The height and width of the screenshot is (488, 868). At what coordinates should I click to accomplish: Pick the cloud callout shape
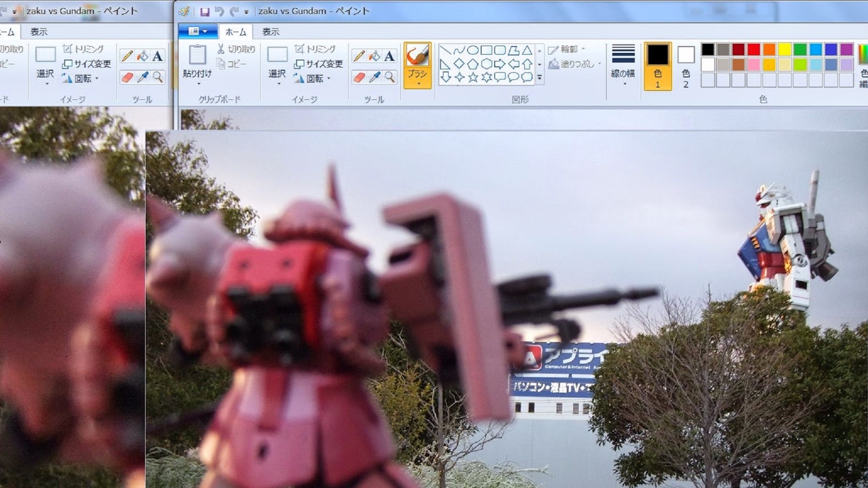click(527, 77)
